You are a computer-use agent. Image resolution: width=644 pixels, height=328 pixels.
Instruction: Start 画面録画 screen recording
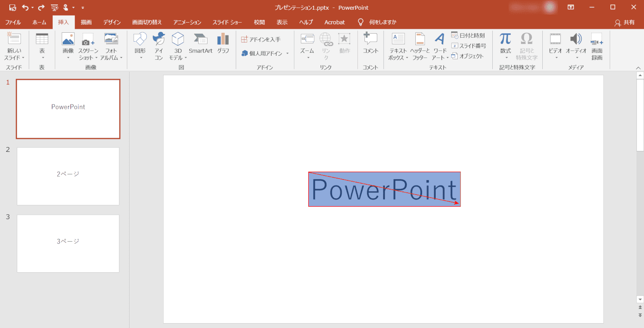pos(597,46)
